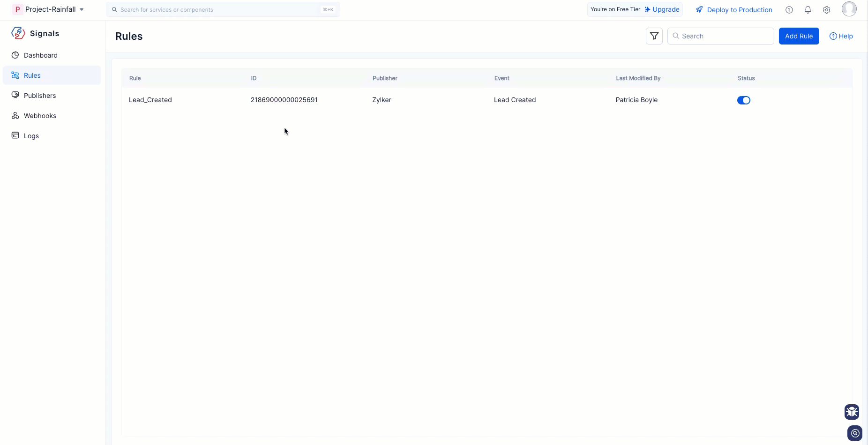
Task: Open the user profile avatar
Action: coord(849,9)
